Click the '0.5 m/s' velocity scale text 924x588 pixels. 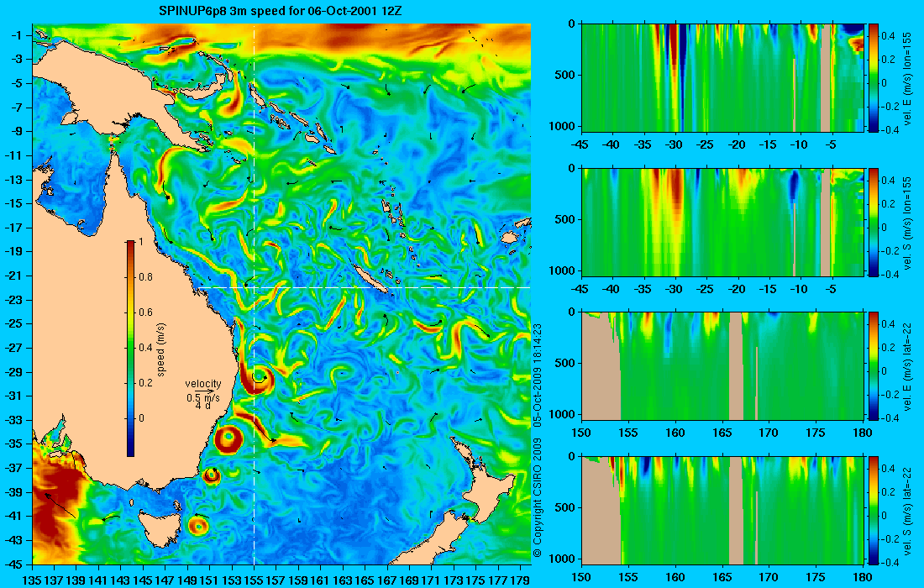(203, 398)
